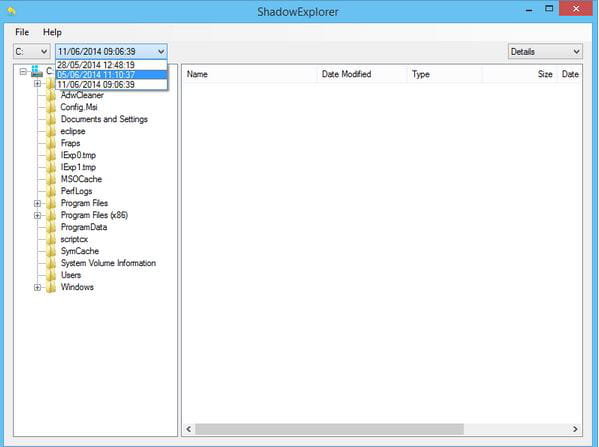Collapse the C: drive root node
The width and height of the screenshot is (599, 447).
pos(23,71)
